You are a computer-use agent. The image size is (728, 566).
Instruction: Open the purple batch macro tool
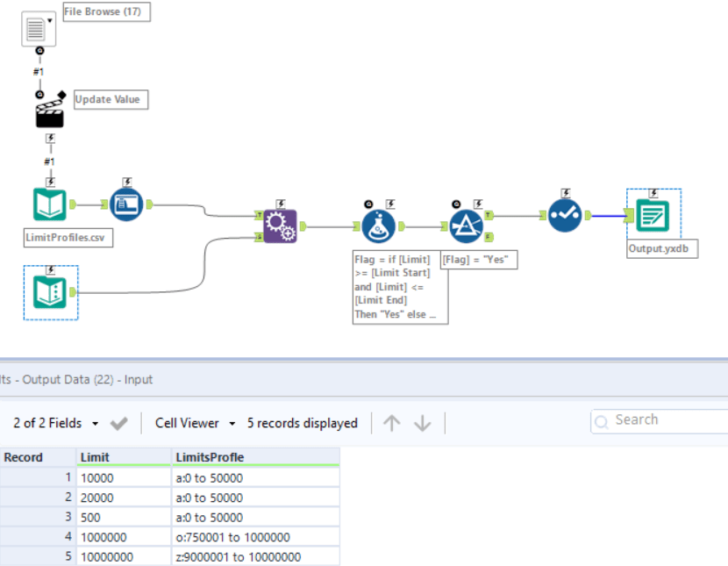coord(279,226)
